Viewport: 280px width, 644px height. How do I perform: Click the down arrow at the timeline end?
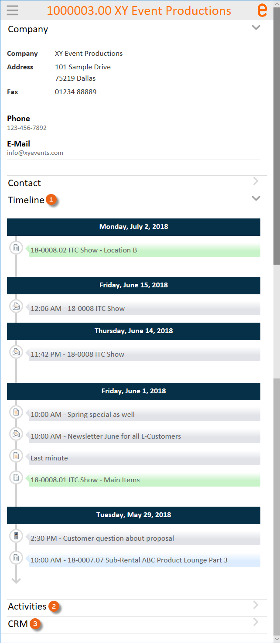[x=16, y=580]
